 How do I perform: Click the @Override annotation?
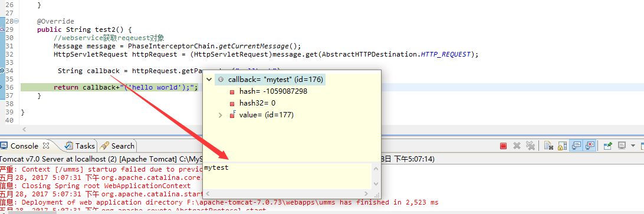pyautogui.click(x=55, y=21)
